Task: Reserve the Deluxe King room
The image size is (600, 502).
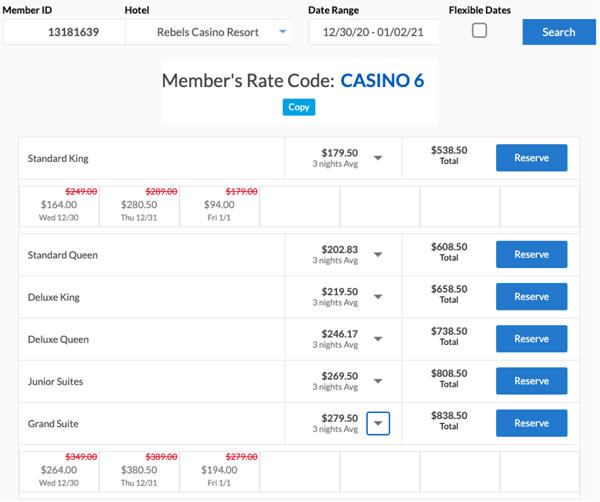Action: [532, 297]
